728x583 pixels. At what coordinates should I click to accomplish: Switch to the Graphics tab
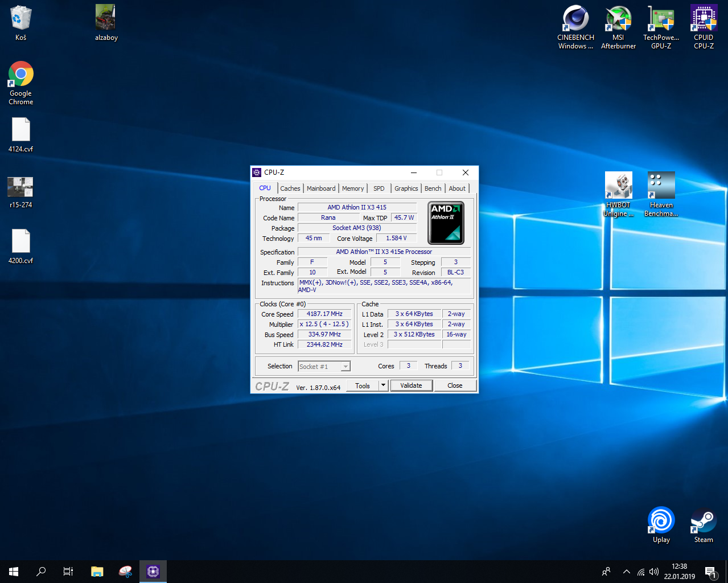point(406,188)
